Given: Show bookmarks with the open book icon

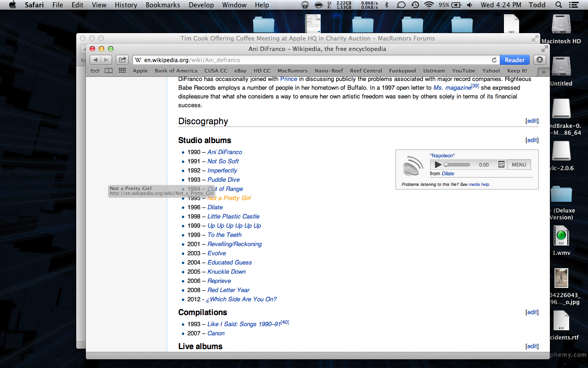Looking at the screenshot, I should tap(108, 71).
